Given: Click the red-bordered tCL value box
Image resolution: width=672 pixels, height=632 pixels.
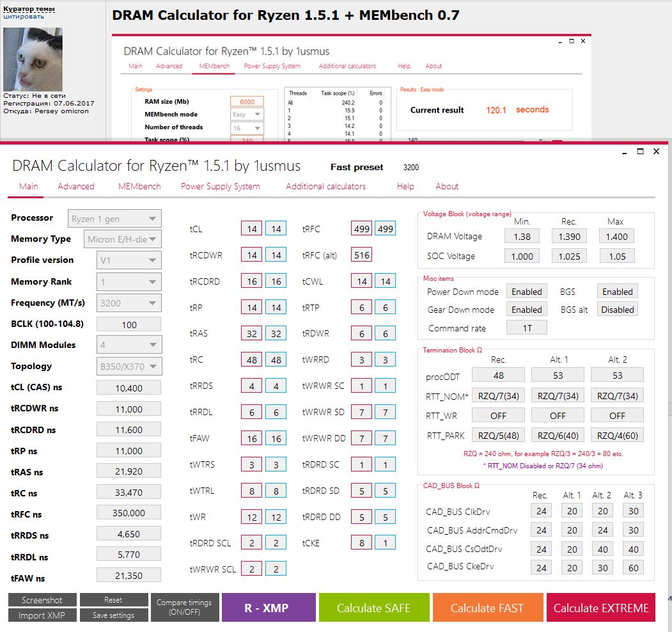Looking at the screenshot, I should pyautogui.click(x=251, y=228).
